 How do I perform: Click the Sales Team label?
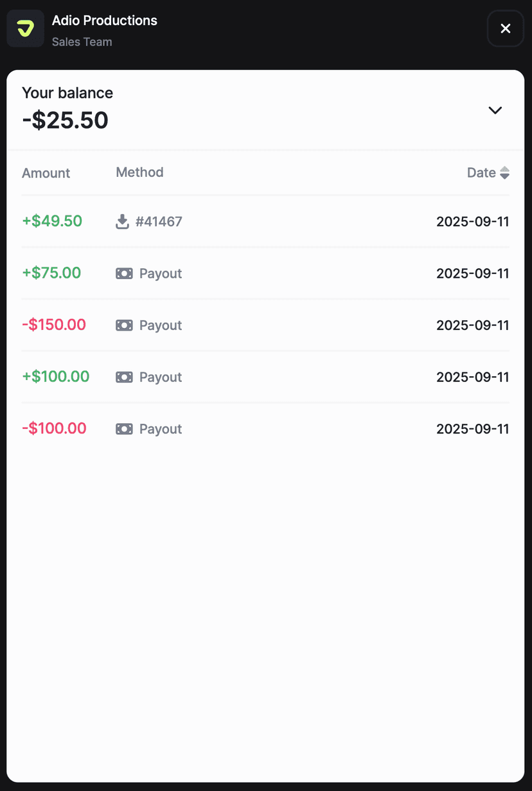coord(82,42)
